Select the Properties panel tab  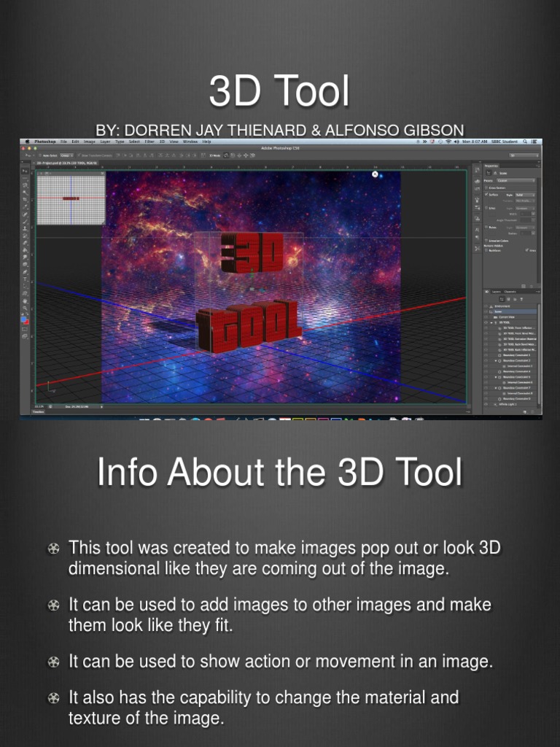(491, 166)
